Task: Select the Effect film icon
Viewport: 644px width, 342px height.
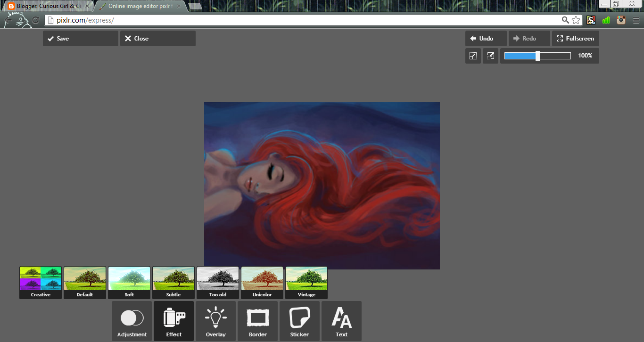Action: tap(173, 321)
